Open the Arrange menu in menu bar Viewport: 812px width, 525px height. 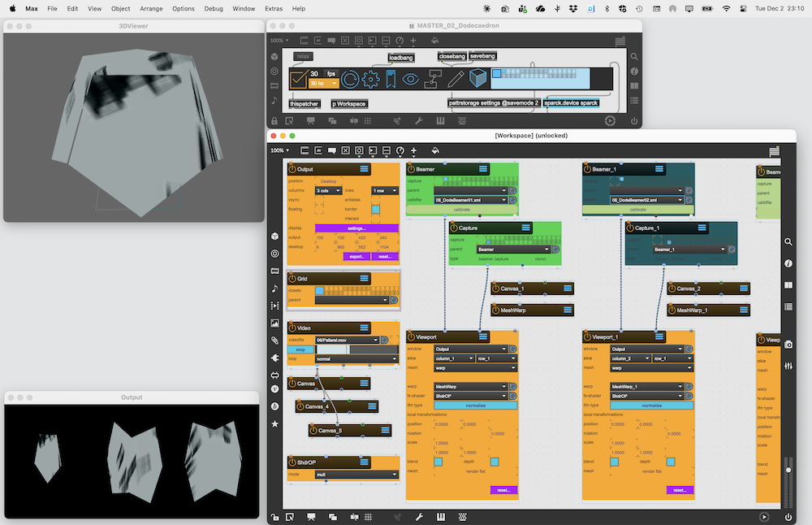click(x=150, y=8)
